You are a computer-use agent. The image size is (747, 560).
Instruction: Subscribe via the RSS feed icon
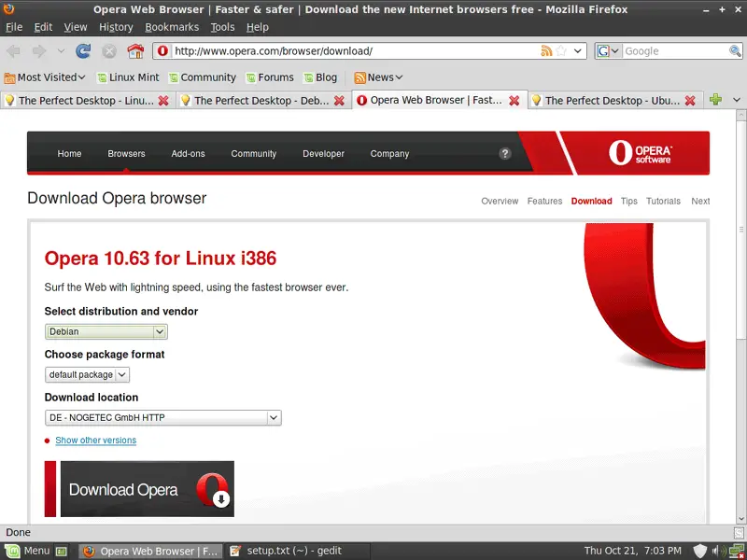click(546, 50)
